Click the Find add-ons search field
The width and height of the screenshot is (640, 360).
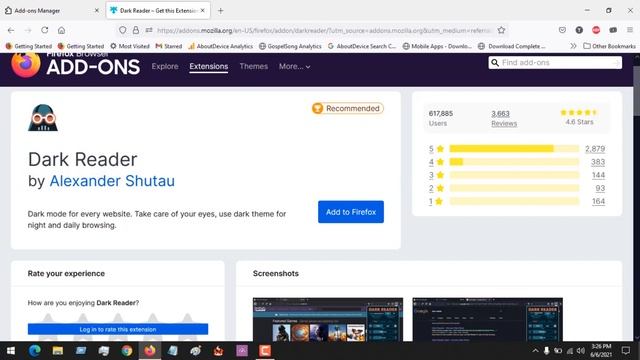(x=555, y=62)
